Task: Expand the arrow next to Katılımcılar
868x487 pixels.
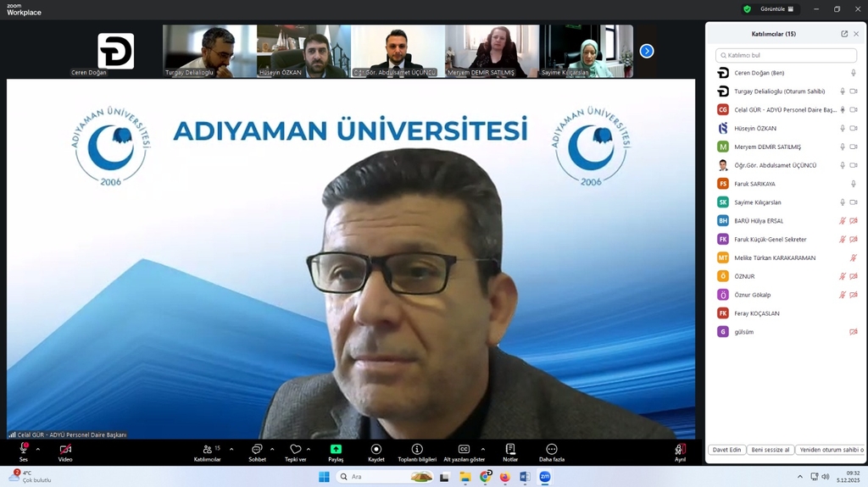Action: point(231,449)
